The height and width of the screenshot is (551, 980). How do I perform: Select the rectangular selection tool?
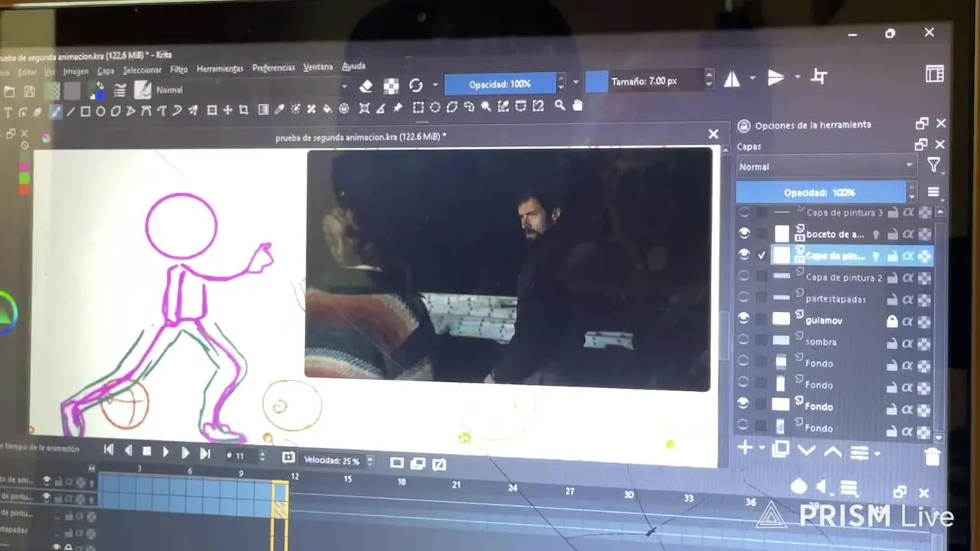coord(418,107)
